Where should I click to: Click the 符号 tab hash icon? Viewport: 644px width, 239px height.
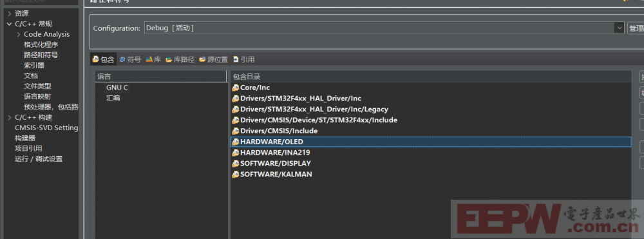tap(122, 59)
